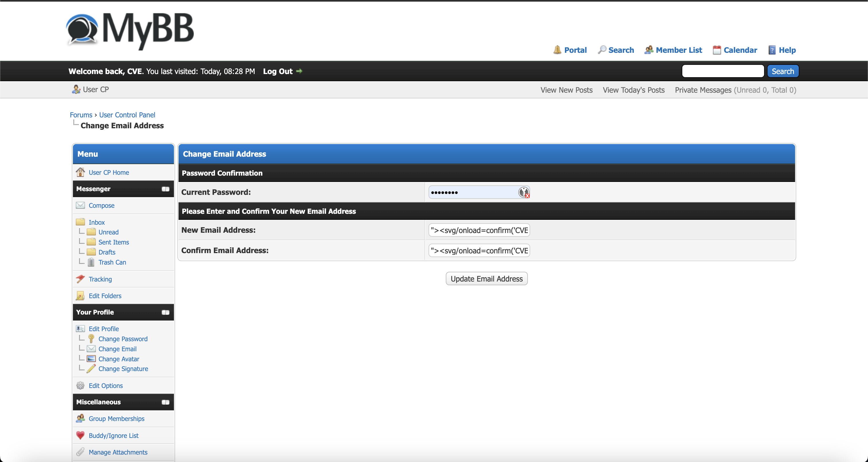
Task: Focus the quick search box in header
Action: click(723, 71)
